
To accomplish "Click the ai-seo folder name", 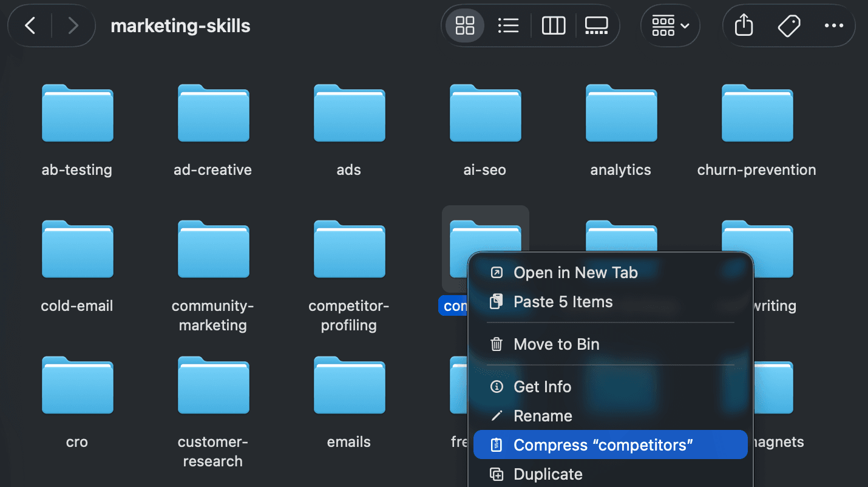I will [x=485, y=170].
